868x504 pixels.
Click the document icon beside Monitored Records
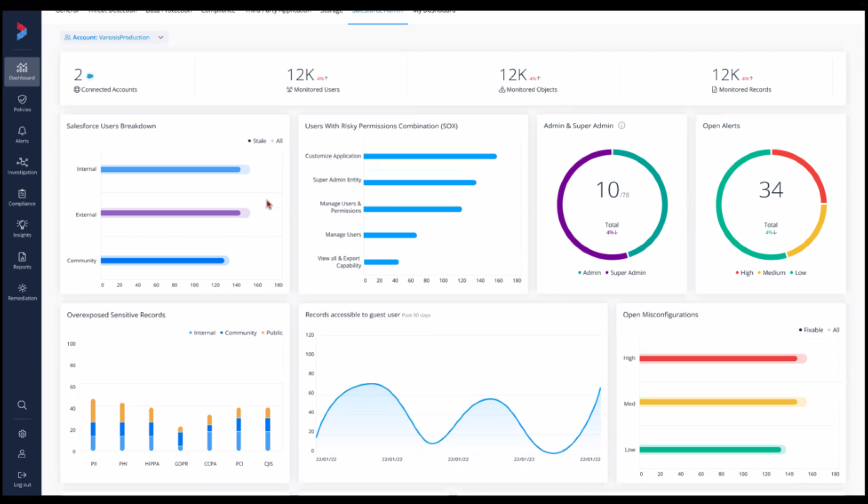[x=715, y=90]
